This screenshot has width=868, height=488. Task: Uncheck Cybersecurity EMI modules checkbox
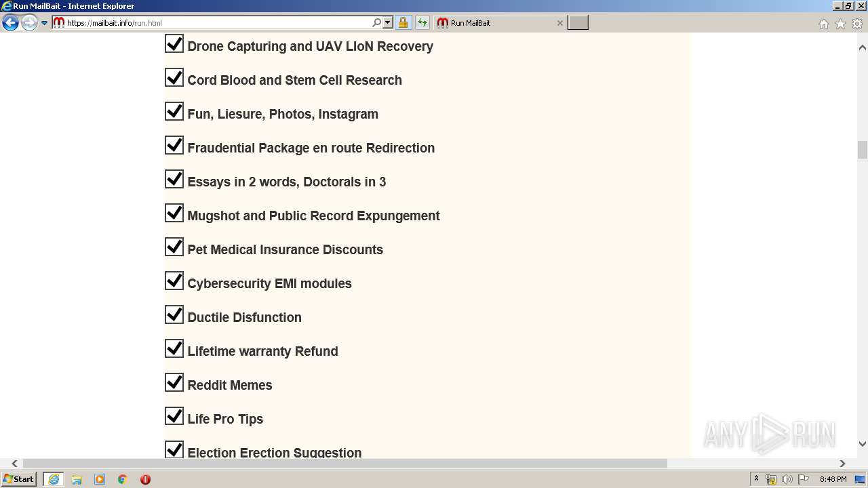(x=174, y=281)
